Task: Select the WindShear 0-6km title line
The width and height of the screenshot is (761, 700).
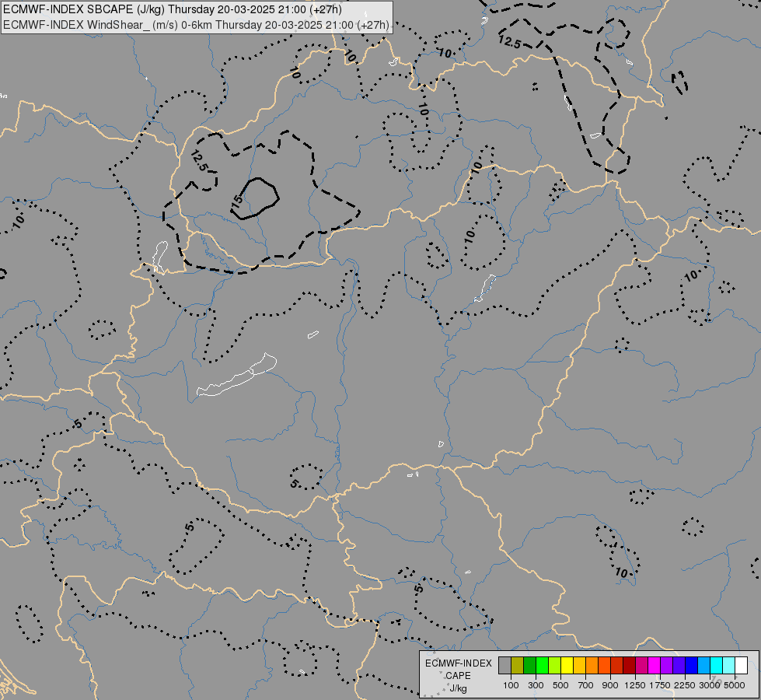Action: click(x=196, y=25)
